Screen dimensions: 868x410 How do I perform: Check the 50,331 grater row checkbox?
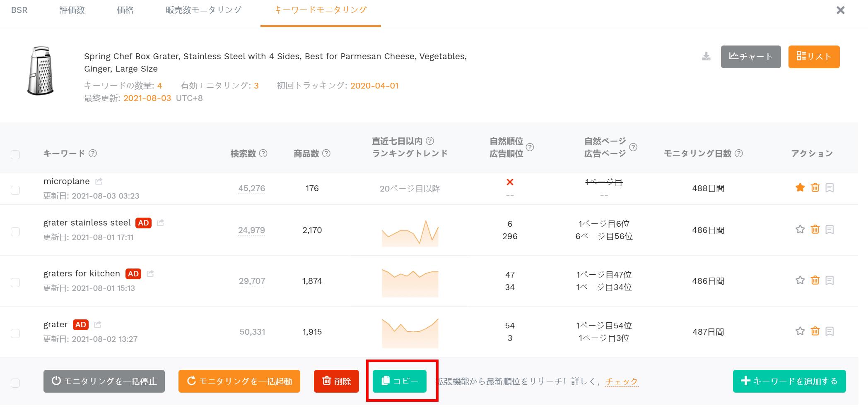click(x=15, y=333)
